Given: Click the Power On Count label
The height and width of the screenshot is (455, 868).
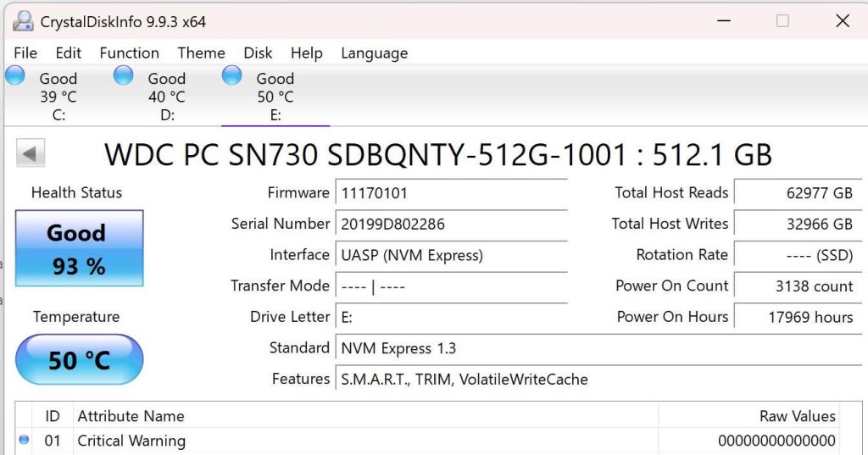Looking at the screenshot, I should (x=672, y=286).
